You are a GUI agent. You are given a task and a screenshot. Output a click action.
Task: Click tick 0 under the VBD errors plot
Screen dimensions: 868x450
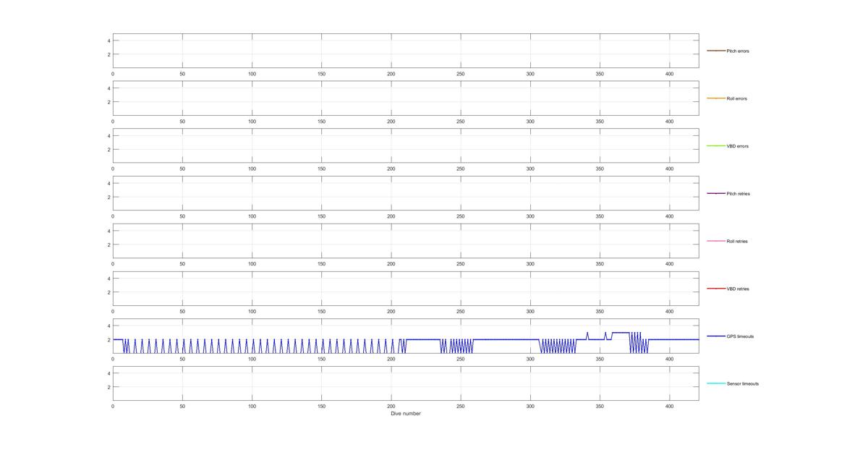click(113, 169)
